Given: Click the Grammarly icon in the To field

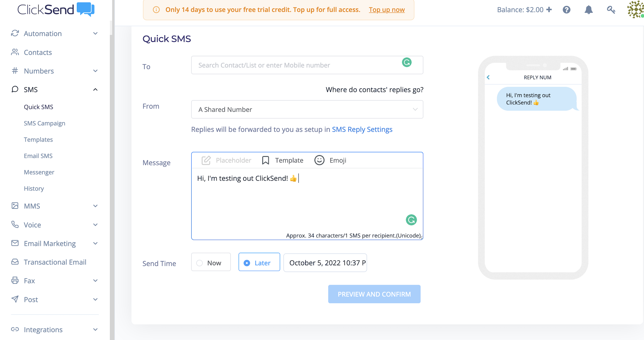Looking at the screenshot, I should click(x=407, y=62).
